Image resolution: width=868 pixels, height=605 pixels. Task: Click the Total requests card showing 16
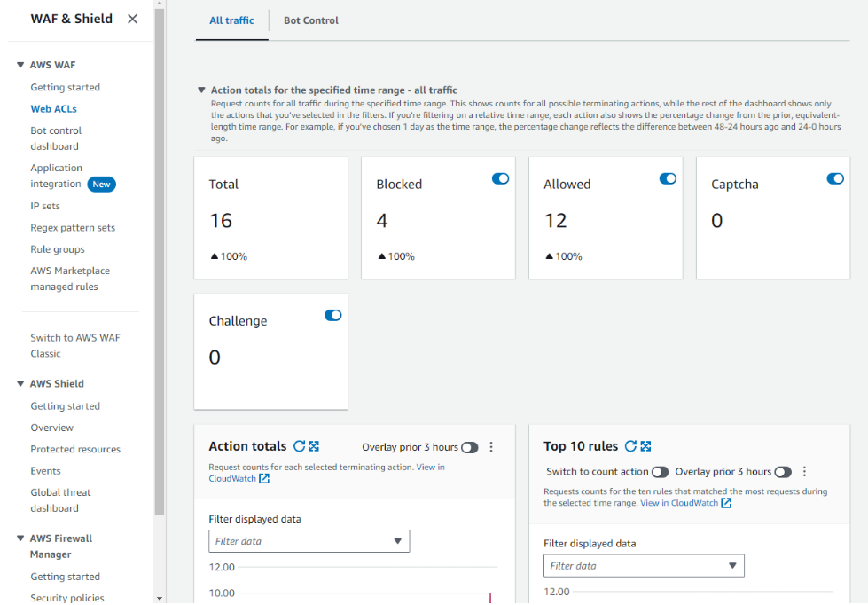pyautogui.click(x=270, y=217)
